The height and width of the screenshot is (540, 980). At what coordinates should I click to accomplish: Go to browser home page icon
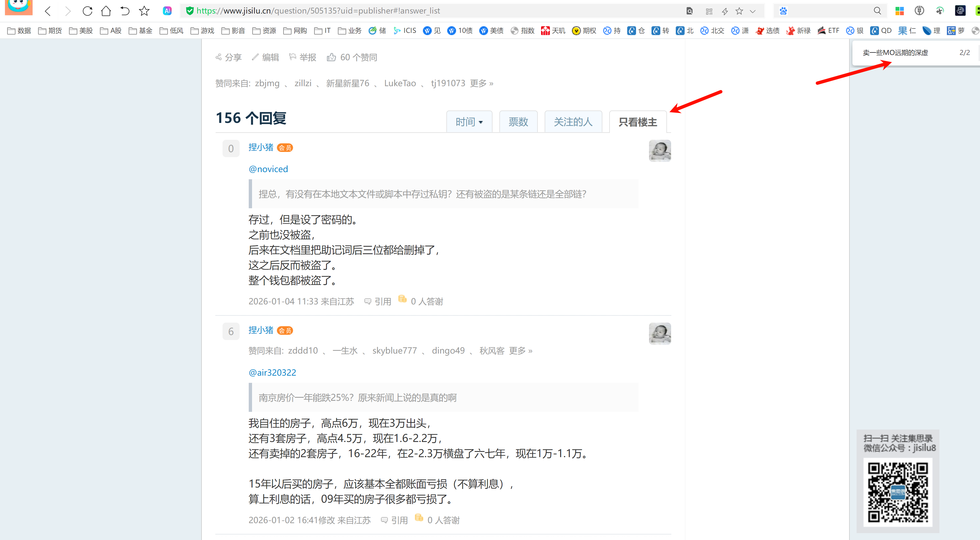tap(106, 11)
